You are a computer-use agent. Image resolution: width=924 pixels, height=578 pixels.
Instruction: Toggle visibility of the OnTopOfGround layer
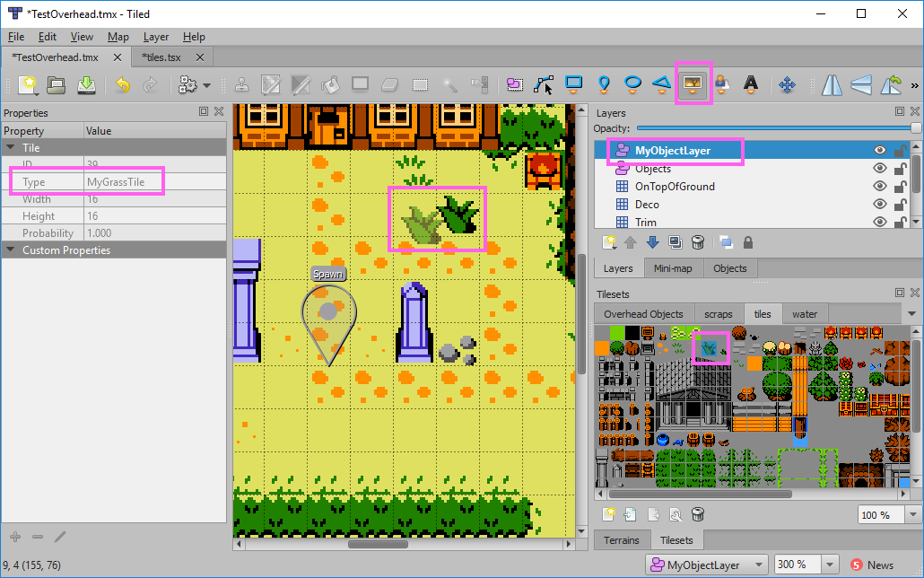(880, 186)
